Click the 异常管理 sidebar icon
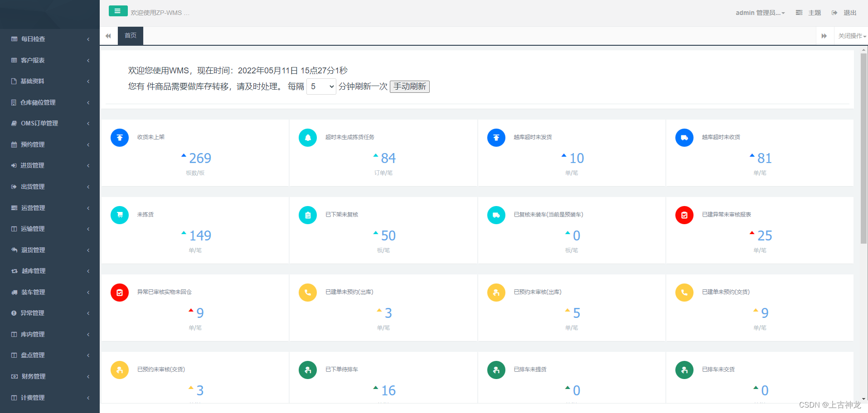The width and height of the screenshot is (868, 413). [14, 313]
